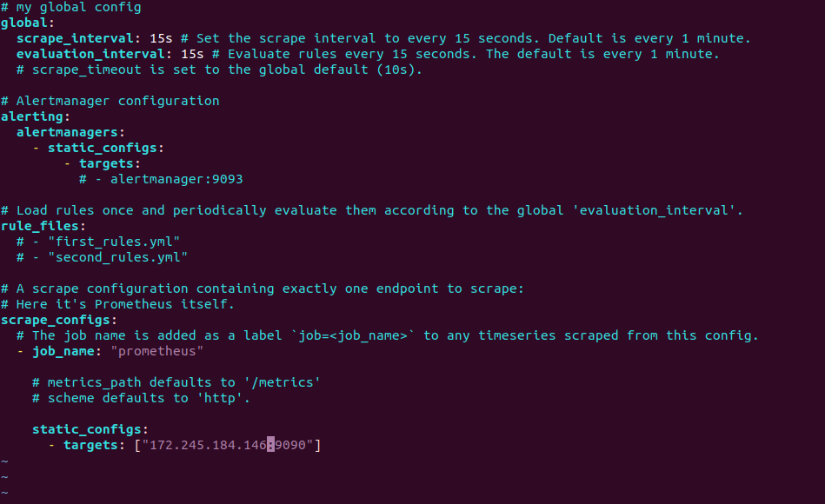Viewport: 825px width, 504px height.
Task: Place cursor on 'scrape_interval' key
Action: pyautogui.click(x=71, y=38)
